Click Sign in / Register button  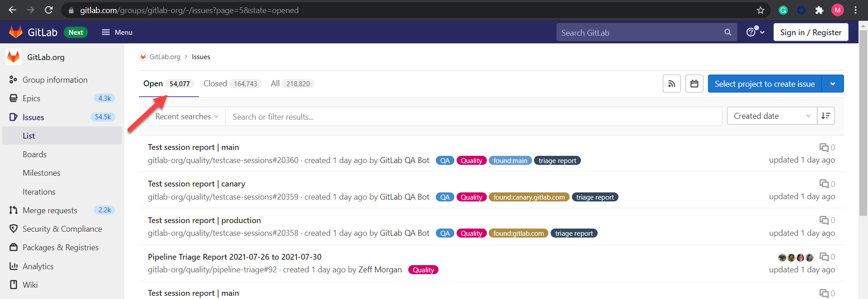tap(811, 32)
